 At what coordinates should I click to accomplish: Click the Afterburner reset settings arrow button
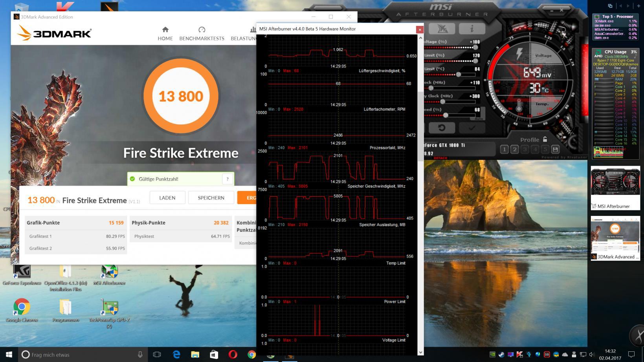(x=442, y=128)
